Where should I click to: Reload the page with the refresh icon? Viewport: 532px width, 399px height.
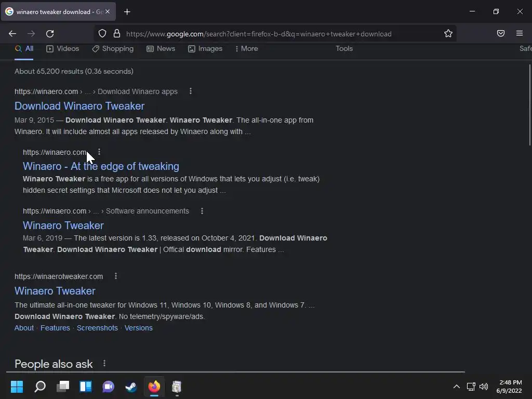click(x=50, y=34)
